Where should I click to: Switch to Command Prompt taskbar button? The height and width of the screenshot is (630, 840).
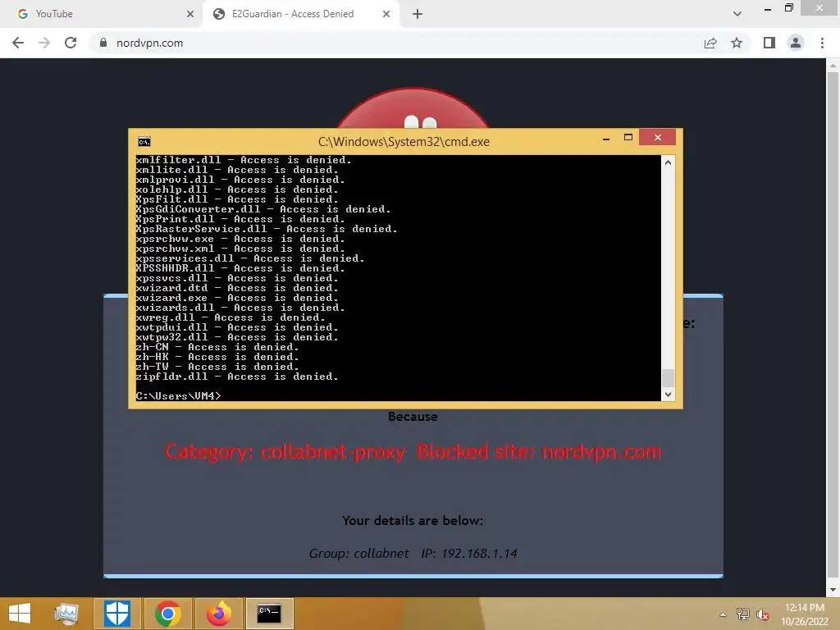pos(269,614)
